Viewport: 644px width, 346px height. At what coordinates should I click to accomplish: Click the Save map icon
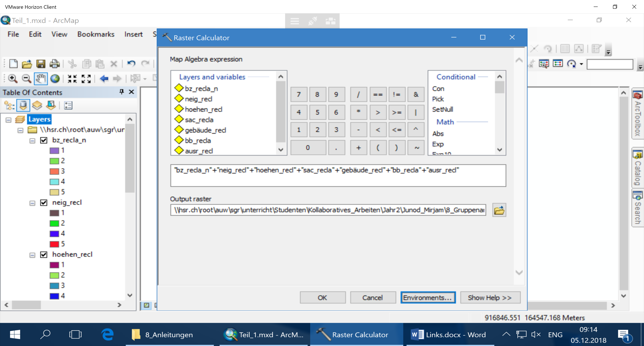coord(41,64)
